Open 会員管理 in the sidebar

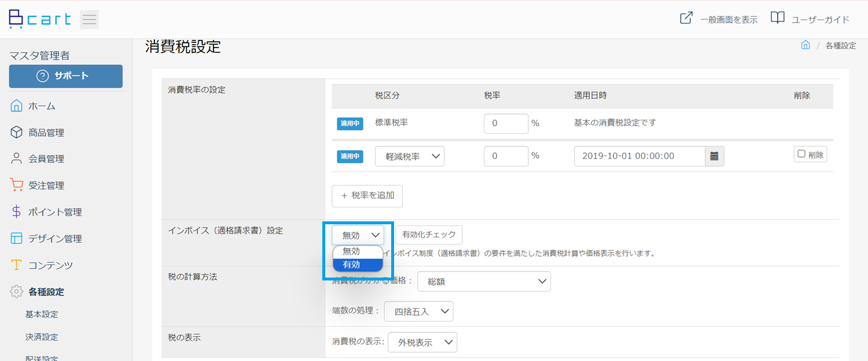[46, 159]
